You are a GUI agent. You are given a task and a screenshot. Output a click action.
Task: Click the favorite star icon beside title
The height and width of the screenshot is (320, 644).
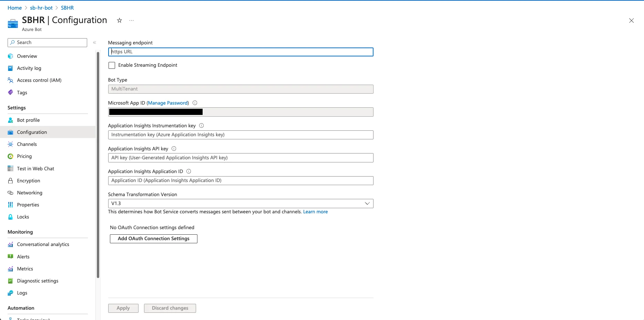point(119,21)
